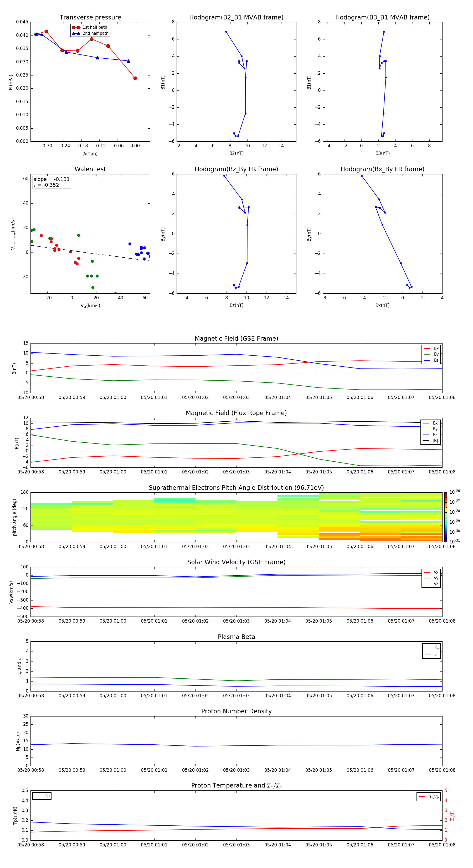Click the "Hodogram(Bz_By FR frame)" title
The width and height of the screenshot is (473, 868).
pos(236,169)
